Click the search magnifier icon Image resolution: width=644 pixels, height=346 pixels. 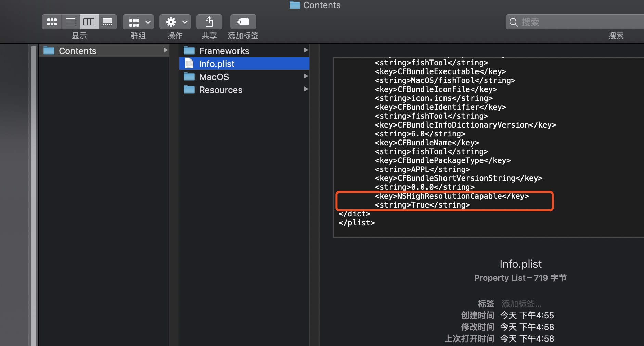(514, 22)
